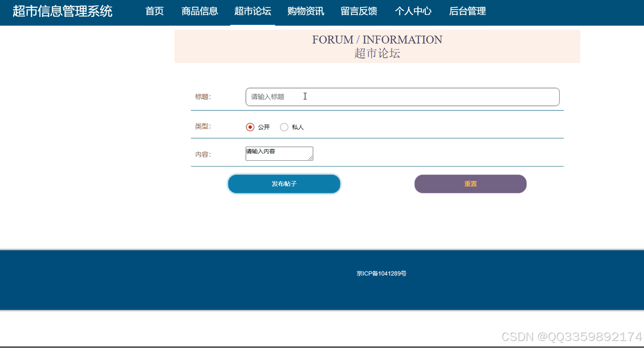This screenshot has width=644, height=348.
Task: Submit with the 发布帖子 button
Action: (284, 184)
